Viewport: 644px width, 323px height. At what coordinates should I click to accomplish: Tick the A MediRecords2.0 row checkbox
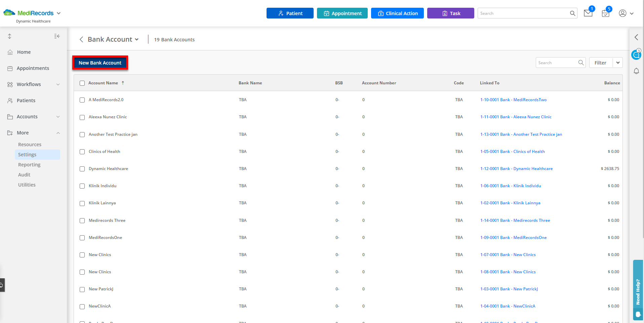tap(82, 100)
